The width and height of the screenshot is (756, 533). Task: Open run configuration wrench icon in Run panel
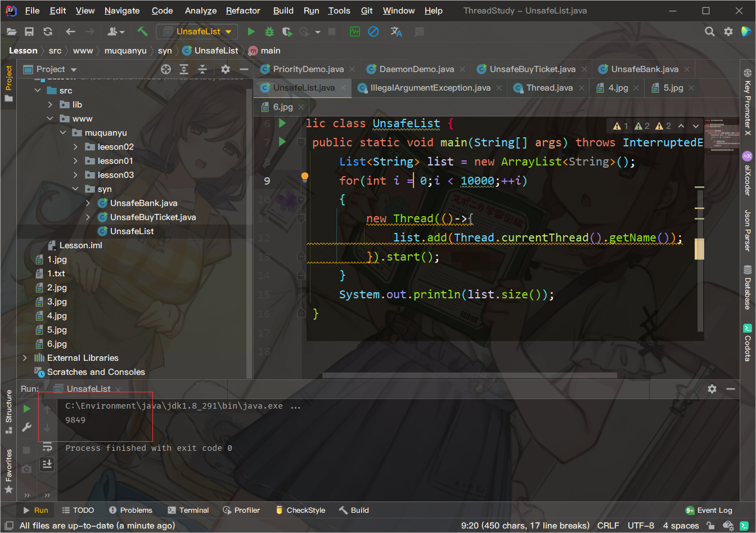26,428
